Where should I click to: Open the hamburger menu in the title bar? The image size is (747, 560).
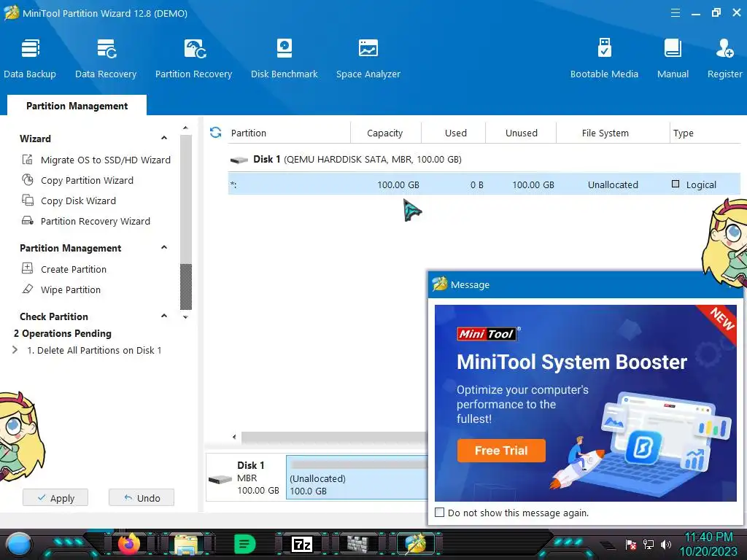point(675,13)
